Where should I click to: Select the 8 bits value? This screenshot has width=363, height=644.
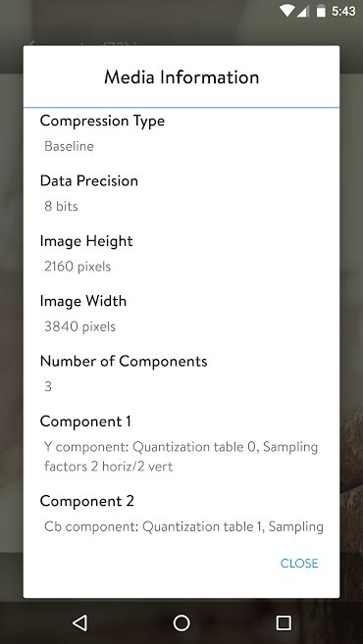61,206
